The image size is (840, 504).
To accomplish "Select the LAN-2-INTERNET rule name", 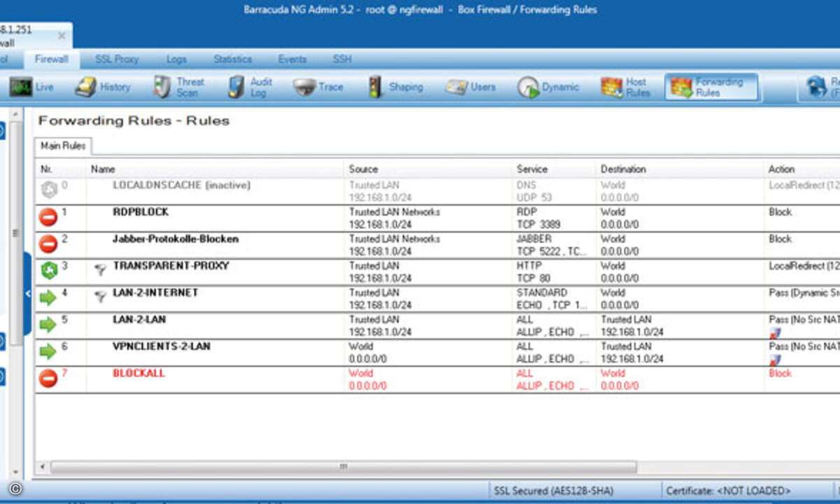I will point(155,293).
